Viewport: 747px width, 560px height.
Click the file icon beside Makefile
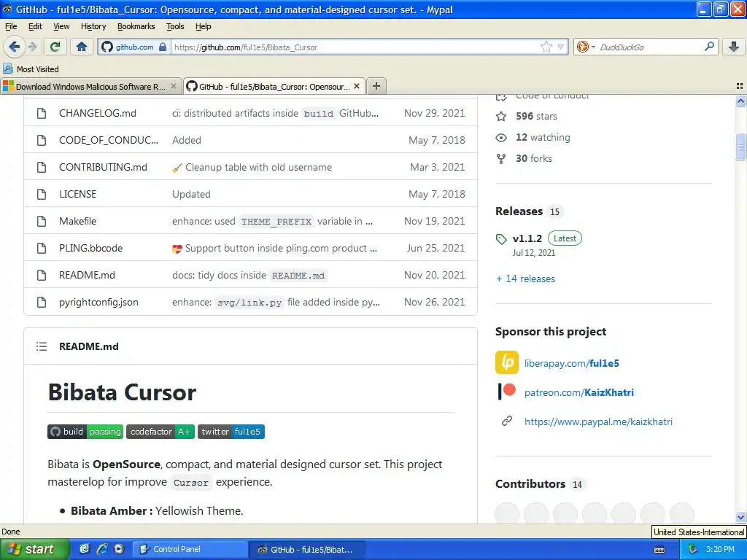(42, 222)
